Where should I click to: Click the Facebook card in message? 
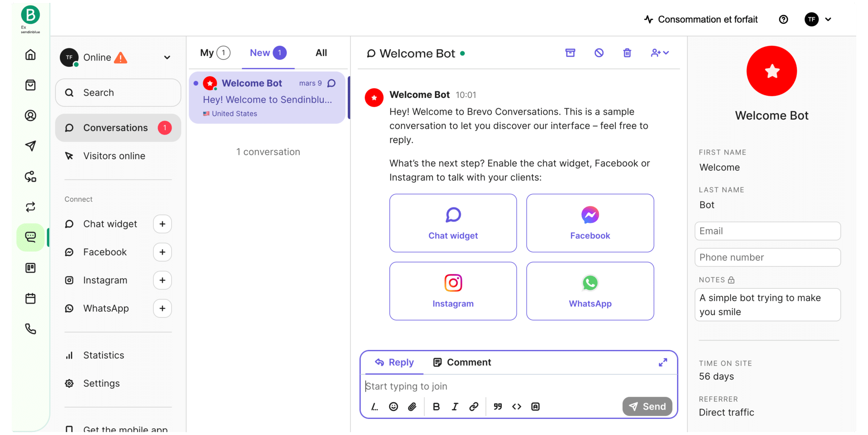point(590,223)
